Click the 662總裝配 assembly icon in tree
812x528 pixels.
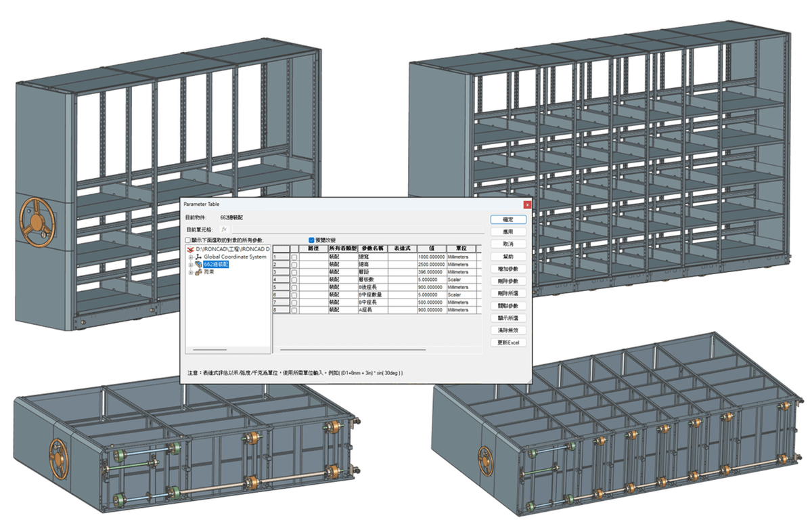(198, 265)
